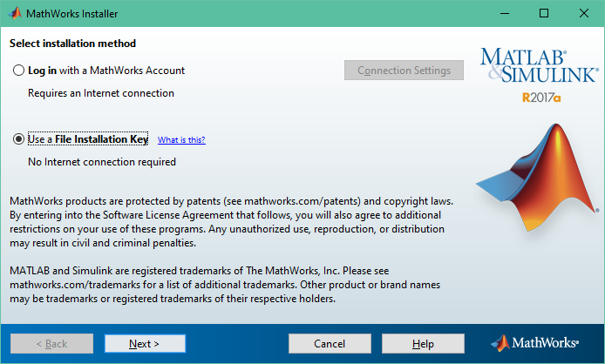Go to the Next step
Screen dimensions: 605x364
click(x=145, y=344)
